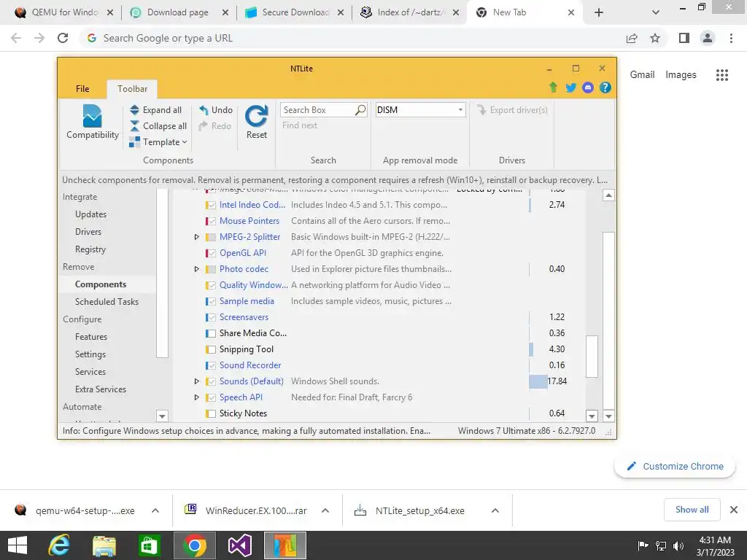747x560 pixels.
Task: Toggle the Mouse Pointers checkbox
Action: point(211,222)
